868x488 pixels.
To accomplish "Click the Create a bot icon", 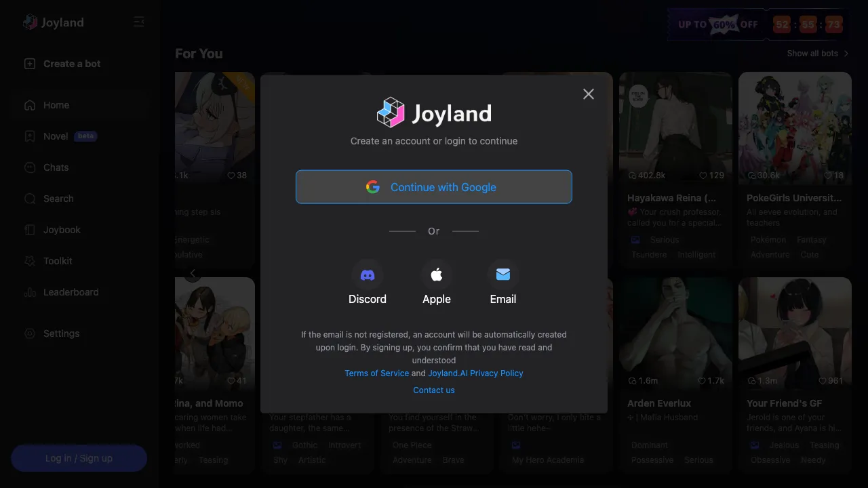I will tap(29, 63).
